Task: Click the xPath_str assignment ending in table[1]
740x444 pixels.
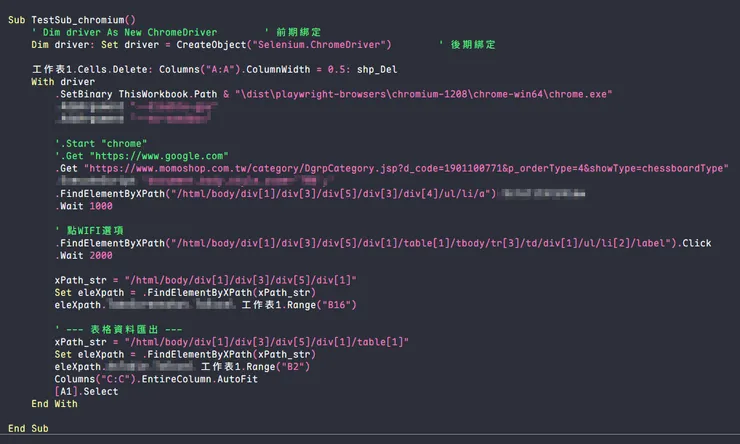Action: point(231,342)
